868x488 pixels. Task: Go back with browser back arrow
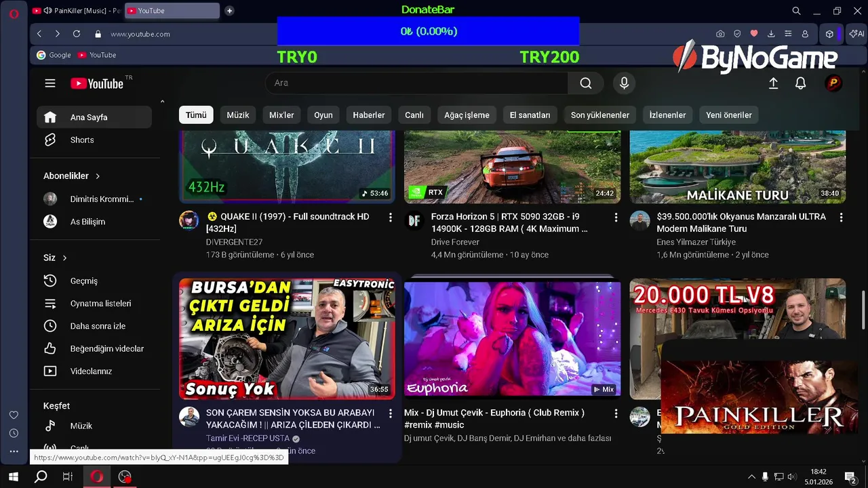[x=39, y=34]
